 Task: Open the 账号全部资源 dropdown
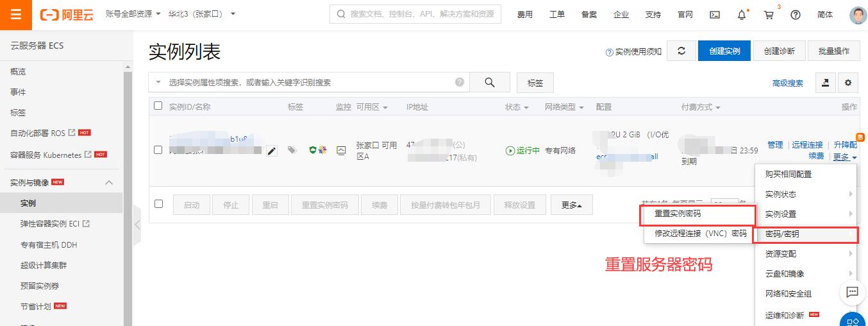point(133,13)
